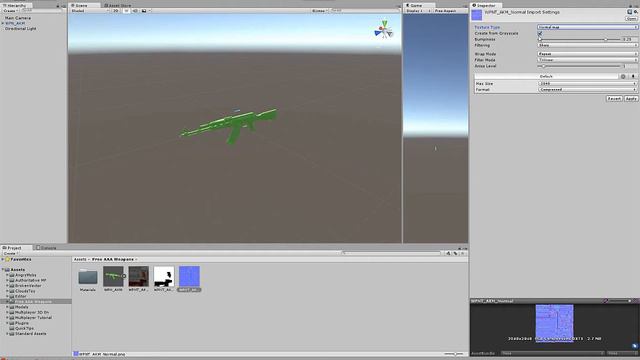Select Directional Light in Hierarchy

(20, 29)
